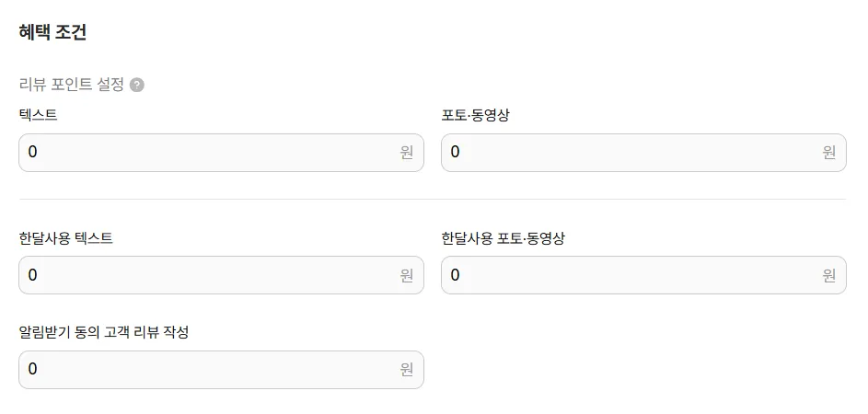Click the 리뷰 포인트 설정 section title
This screenshot has width=868, height=414.
pos(72,85)
